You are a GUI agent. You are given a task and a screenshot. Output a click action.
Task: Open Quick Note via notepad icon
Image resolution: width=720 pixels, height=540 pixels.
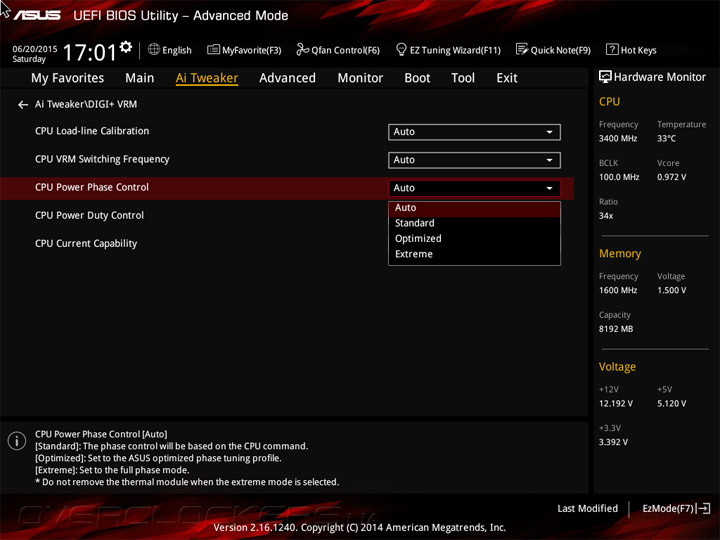tap(522, 49)
